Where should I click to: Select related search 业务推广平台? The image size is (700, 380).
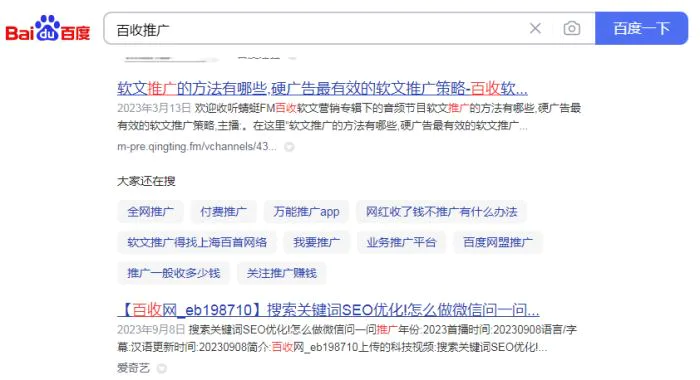(x=401, y=242)
